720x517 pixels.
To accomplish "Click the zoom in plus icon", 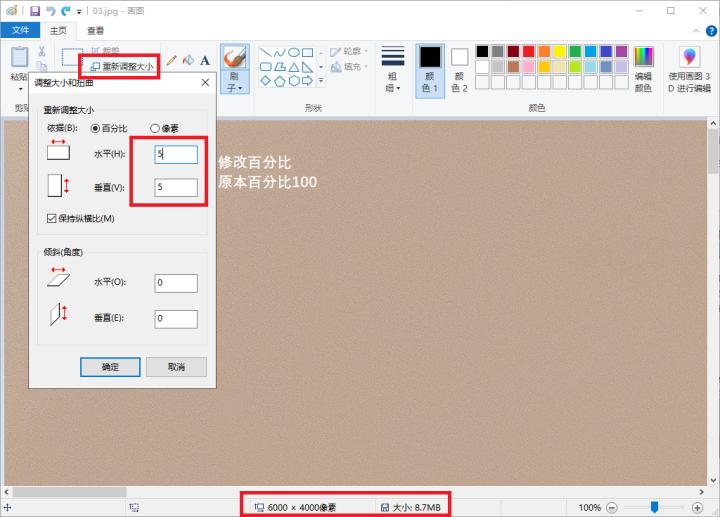I will [697, 507].
